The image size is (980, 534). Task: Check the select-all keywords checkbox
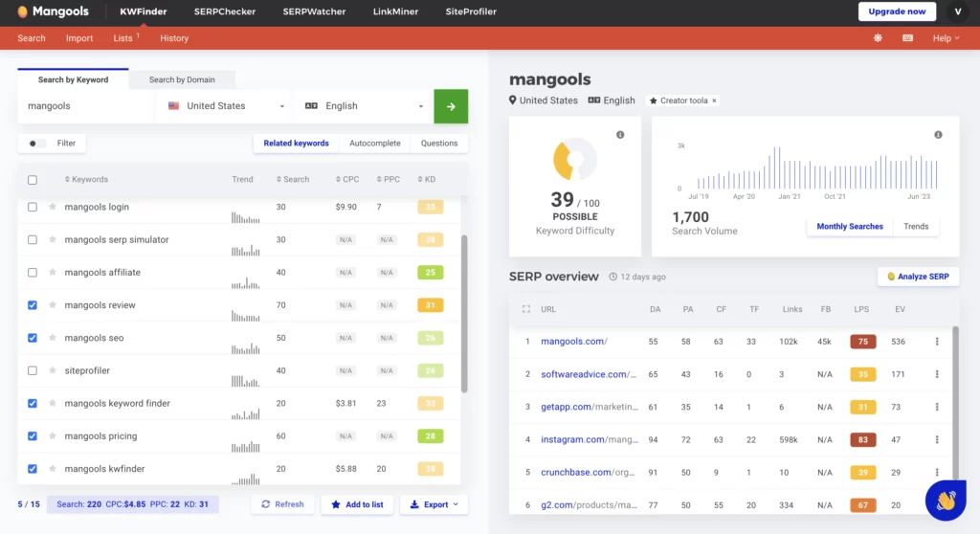(33, 180)
